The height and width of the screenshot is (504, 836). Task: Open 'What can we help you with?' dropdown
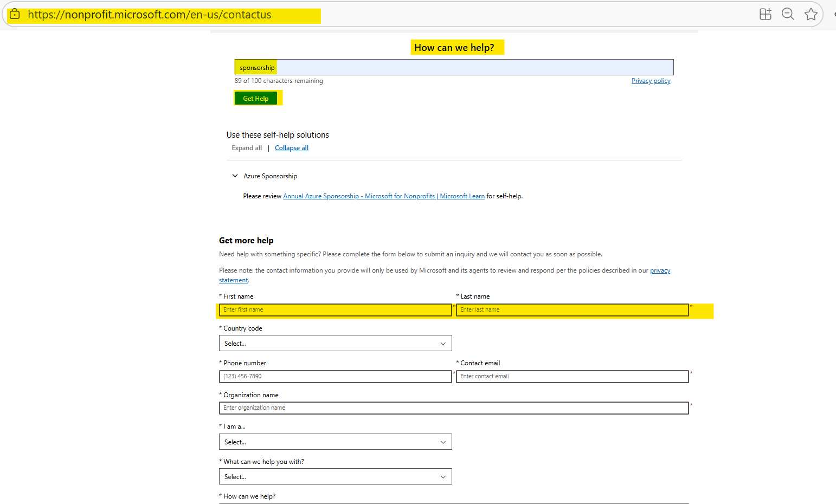click(335, 476)
